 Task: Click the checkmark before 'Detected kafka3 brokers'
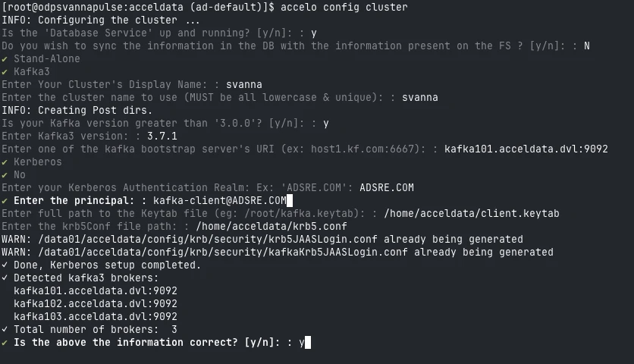coord(5,278)
